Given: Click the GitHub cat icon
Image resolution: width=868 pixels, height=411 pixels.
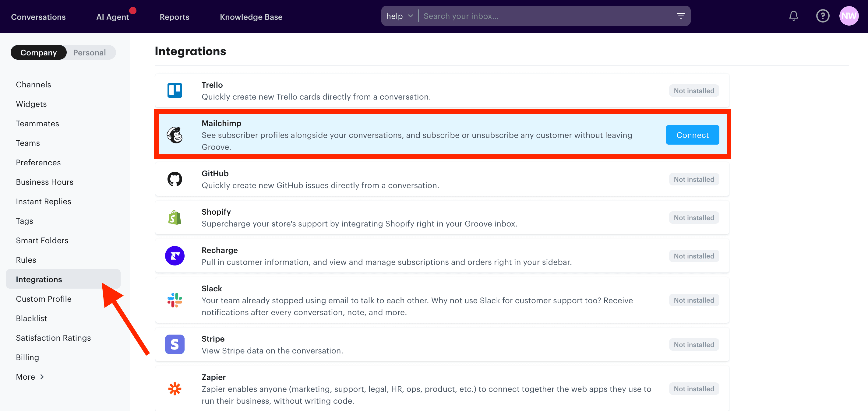Looking at the screenshot, I should (175, 179).
